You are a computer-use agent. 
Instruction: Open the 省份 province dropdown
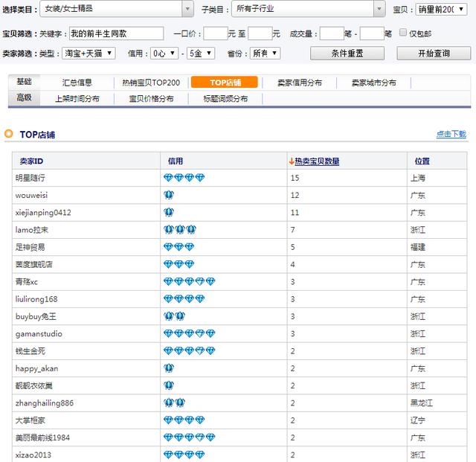[x=265, y=54]
